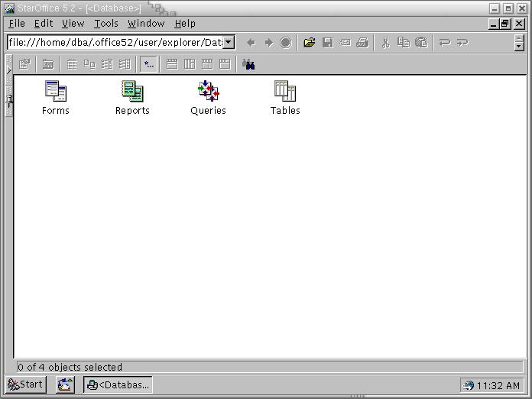Click the Back navigation arrow
The height and width of the screenshot is (399, 532).
click(x=251, y=43)
